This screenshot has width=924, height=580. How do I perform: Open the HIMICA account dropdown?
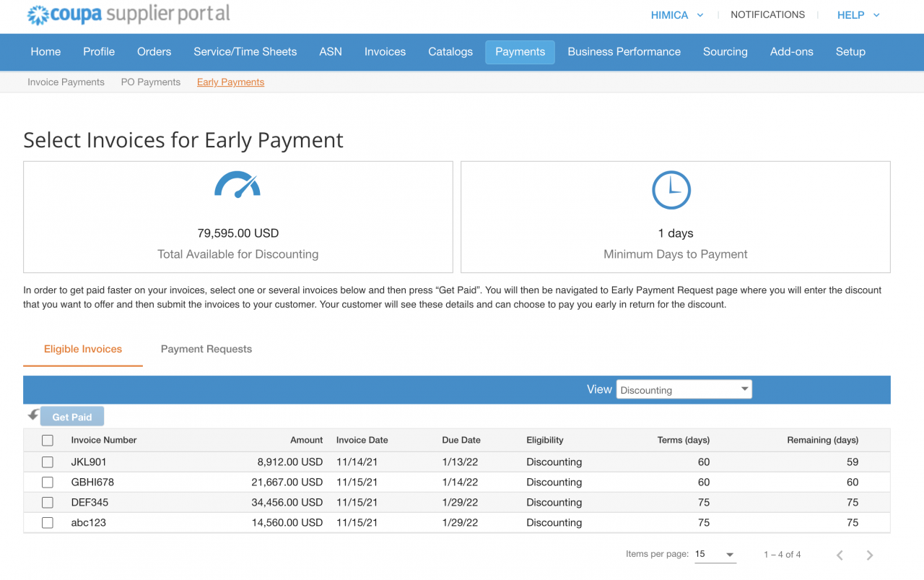tap(676, 14)
